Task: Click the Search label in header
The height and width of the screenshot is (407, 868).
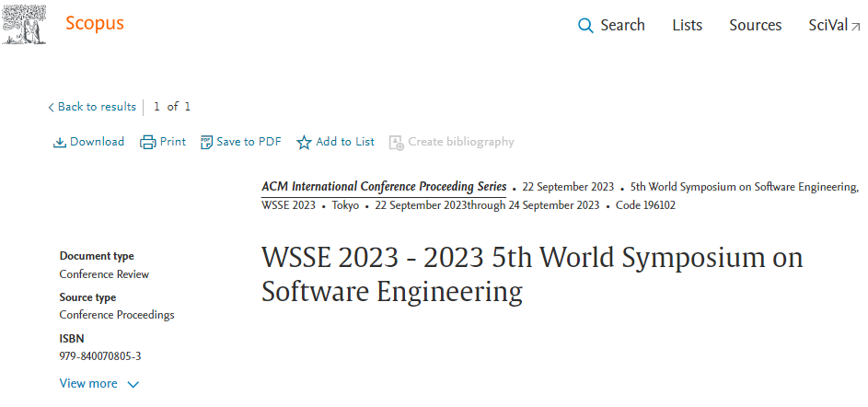Action: coord(622,26)
